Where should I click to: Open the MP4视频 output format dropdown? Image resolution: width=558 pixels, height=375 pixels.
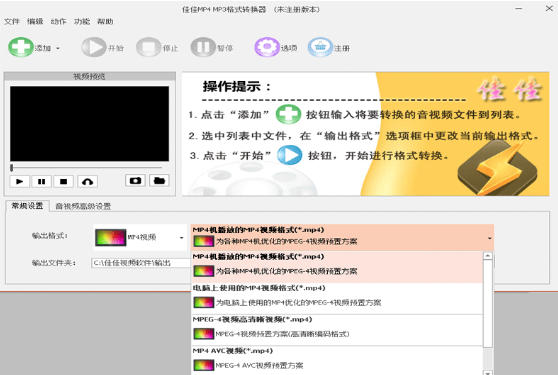181,237
